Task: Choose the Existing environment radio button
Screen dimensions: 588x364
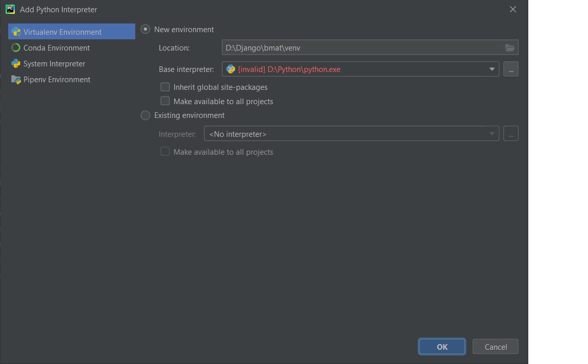Action: click(x=145, y=115)
